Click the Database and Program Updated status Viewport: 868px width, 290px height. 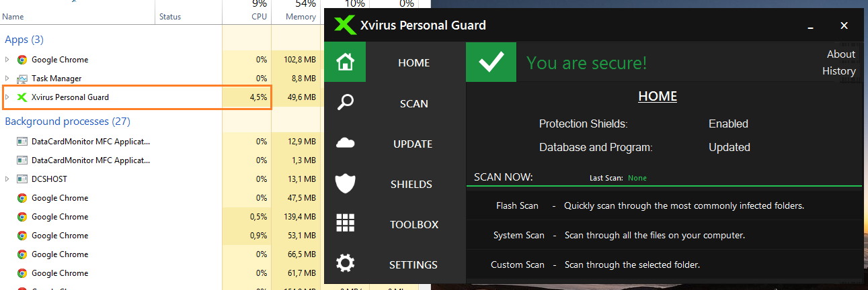(729, 148)
